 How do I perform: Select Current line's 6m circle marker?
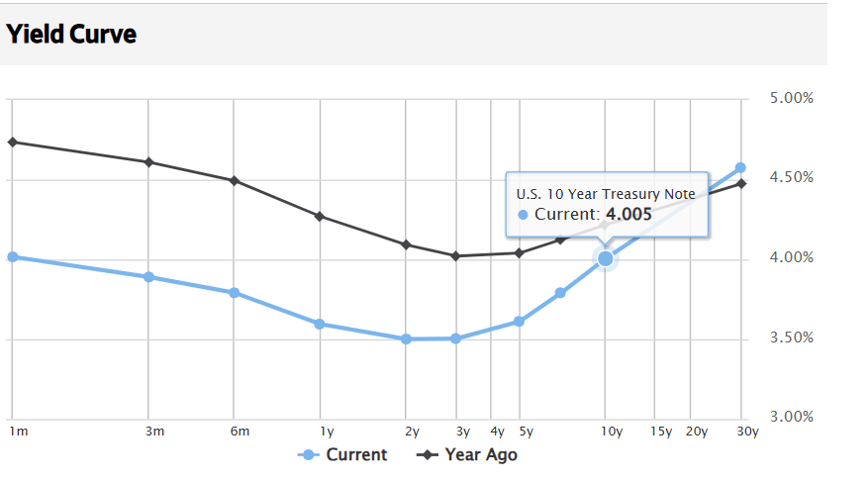pos(234,293)
